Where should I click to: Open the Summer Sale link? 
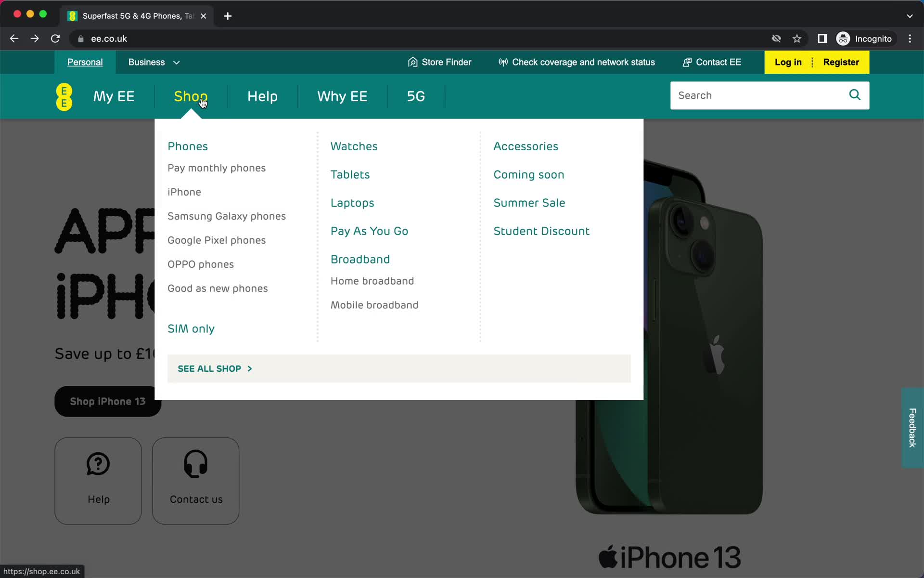tap(529, 203)
